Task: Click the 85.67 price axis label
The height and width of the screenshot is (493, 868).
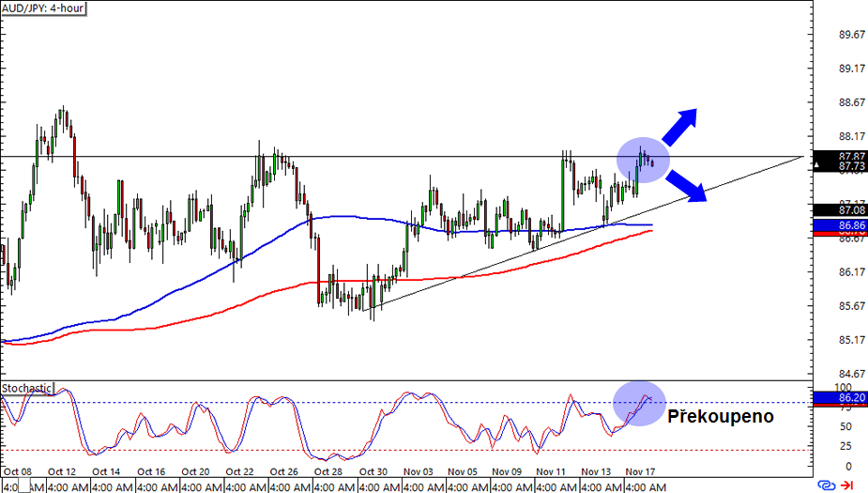Action: pos(851,306)
